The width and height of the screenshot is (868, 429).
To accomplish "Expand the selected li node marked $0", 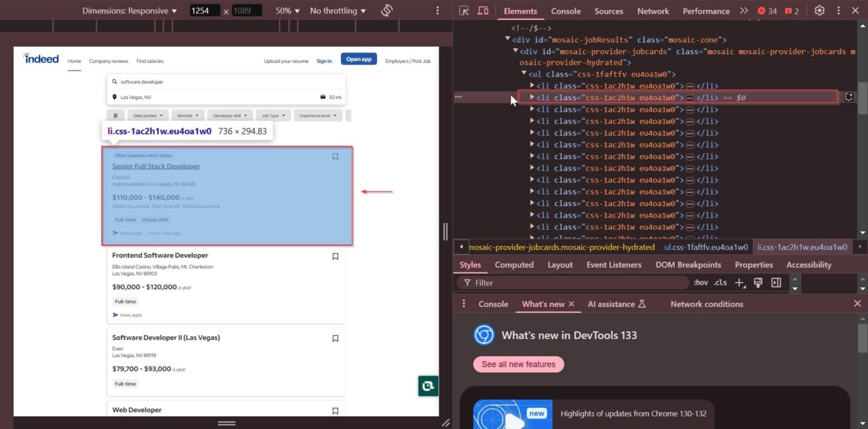I will click(532, 98).
